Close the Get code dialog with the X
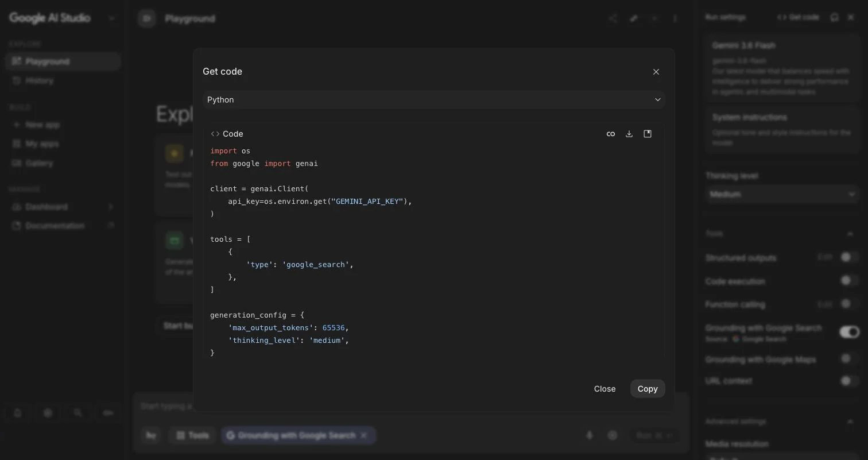Image resolution: width=868 pixels, height=460 pixels. [656, 72]
